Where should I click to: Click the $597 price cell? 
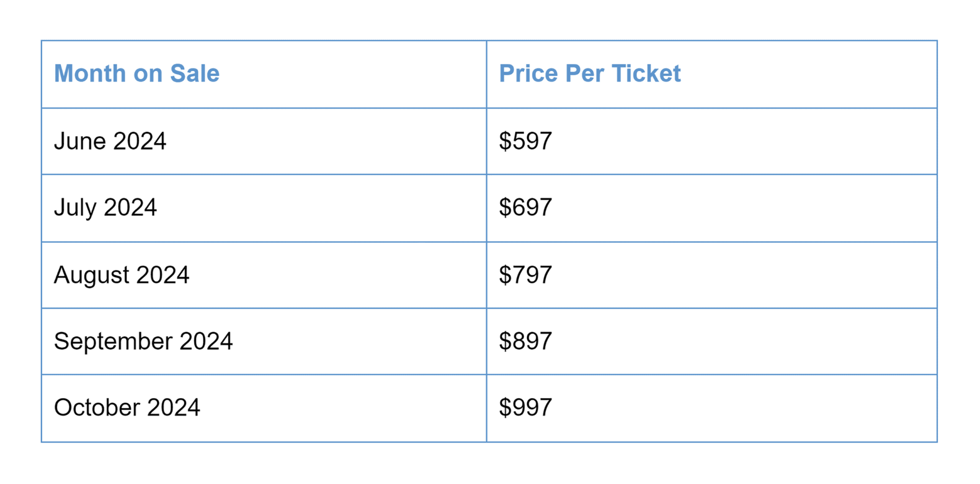[x=525, y=141]
